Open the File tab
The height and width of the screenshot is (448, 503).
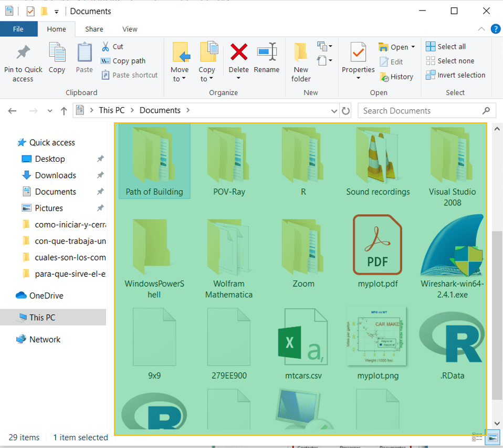pos(18,29)
